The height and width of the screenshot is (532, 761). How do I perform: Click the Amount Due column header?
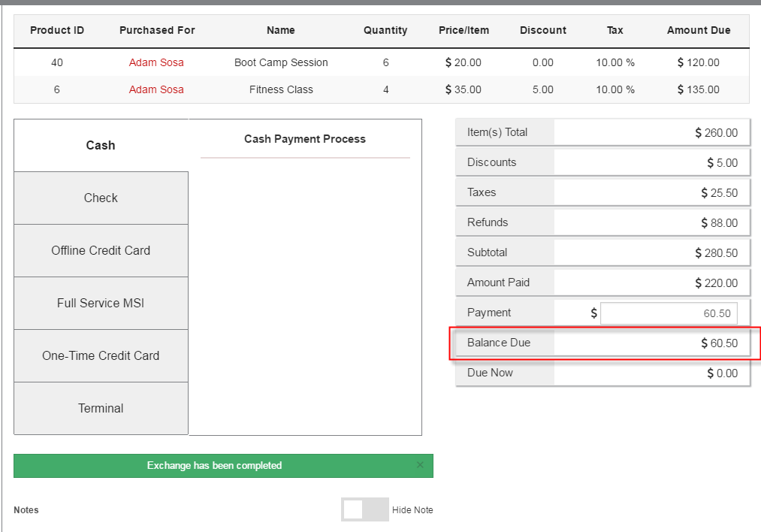pos(698,31)
